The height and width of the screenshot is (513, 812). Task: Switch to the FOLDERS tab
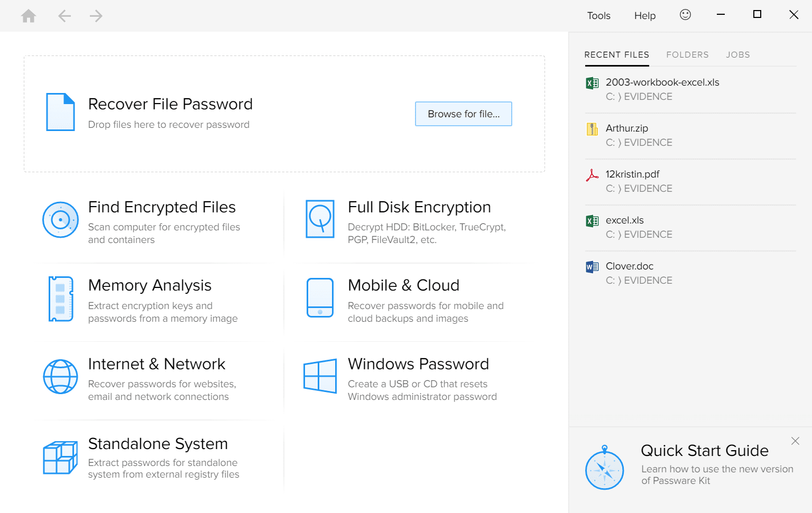687,54
